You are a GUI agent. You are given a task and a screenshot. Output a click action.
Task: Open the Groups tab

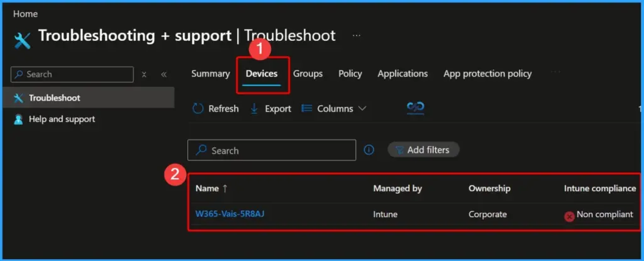[308, 74]
